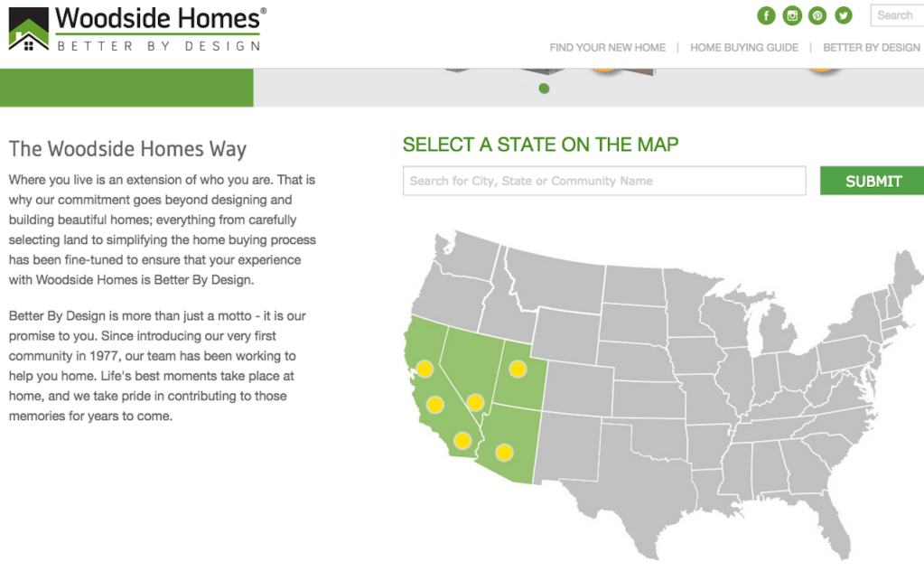Click the gray state of Texas on map
Viewport: 924px width, 571px height.
pos(632,479)
